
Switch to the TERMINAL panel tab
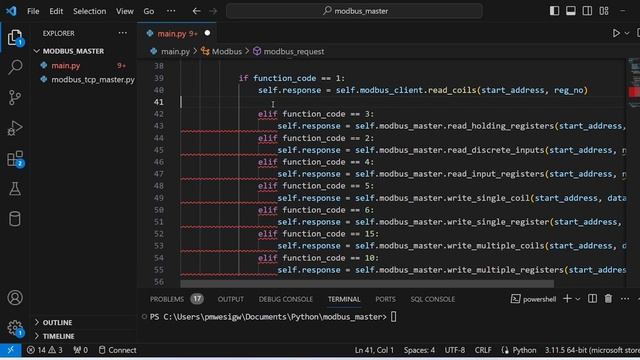344,299
